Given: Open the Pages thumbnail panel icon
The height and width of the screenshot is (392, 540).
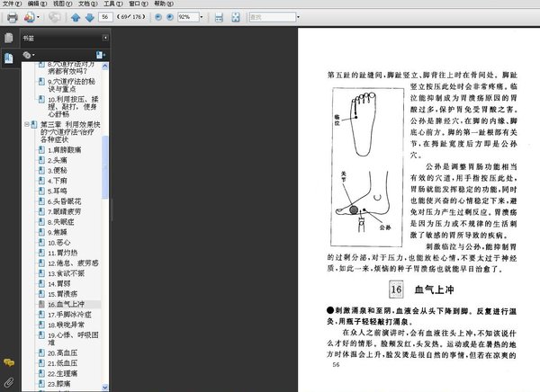Looking at the screenshot, I should (x=9, y=38).
